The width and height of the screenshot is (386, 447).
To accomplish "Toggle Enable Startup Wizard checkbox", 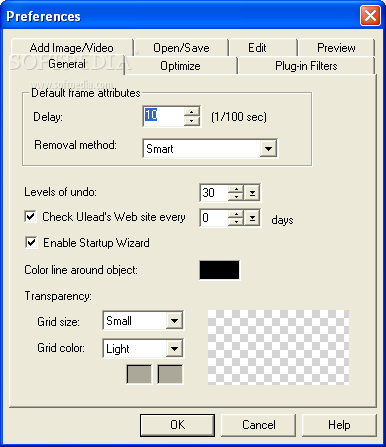I will pos(31,242).
